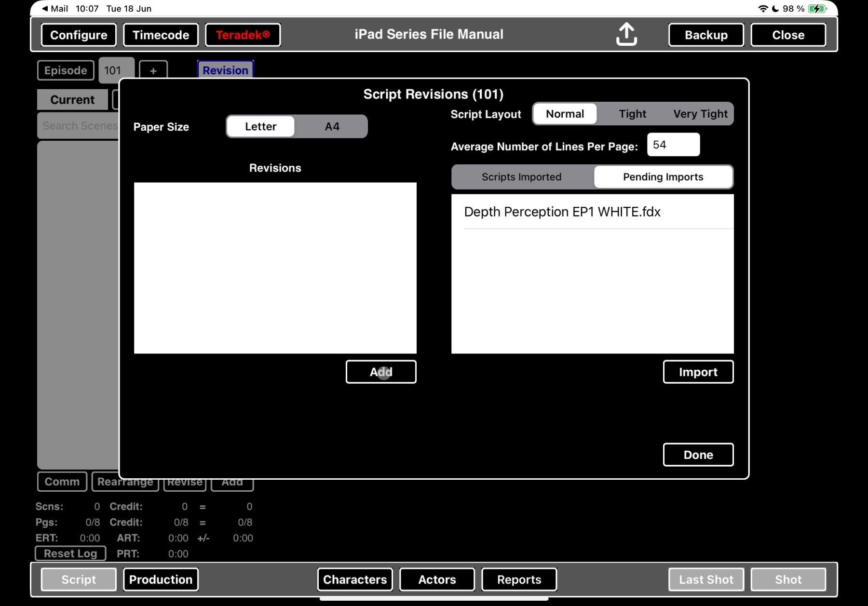Edit the lines per page field
This screenshot has height=606, width=868.
click(x=673, y=145)
